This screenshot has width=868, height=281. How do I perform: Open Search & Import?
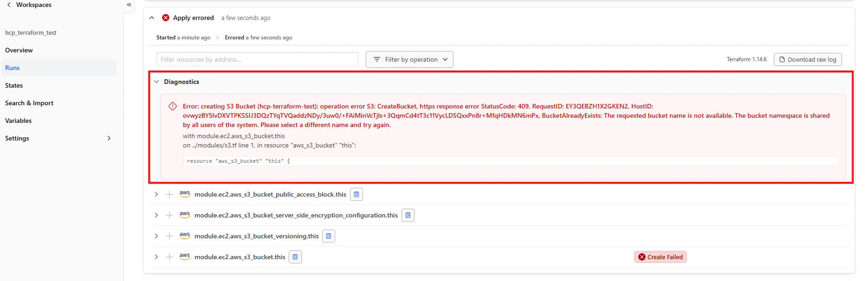[x=29, y=103]
